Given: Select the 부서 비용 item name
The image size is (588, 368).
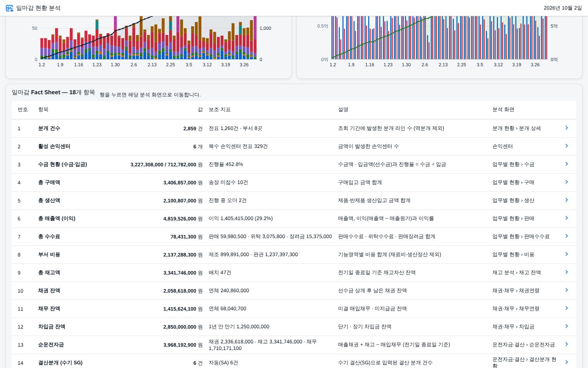Looking at the screenshot, I should coord(49,255).
